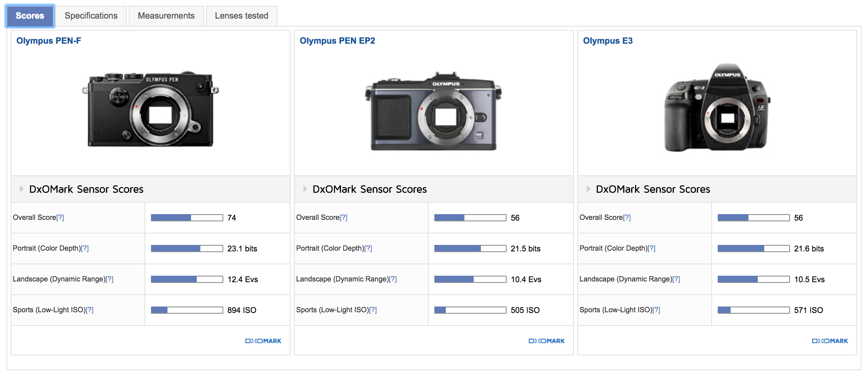Click PEN-F low-light bar 894 ISO
Screen dimensions: 868x376
click(187, 310)
